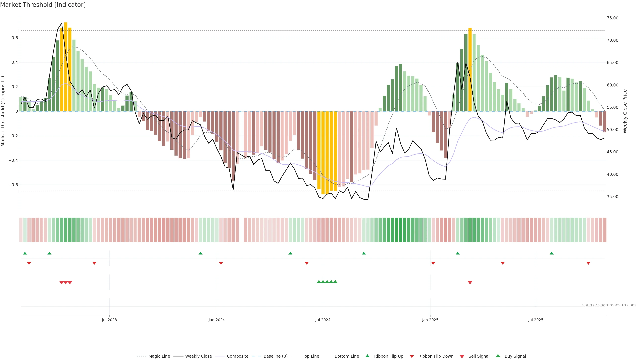This screenshot has width=644, height=362.
Task: Click the Jan 2025 axis label
Action: 430,320
